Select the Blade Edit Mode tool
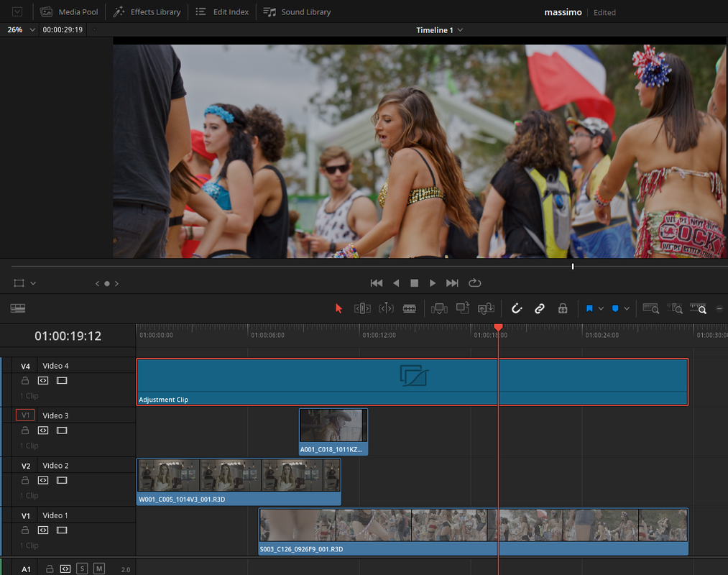The height and width of the screenshot is (575, 728). [x=410, y=308]
